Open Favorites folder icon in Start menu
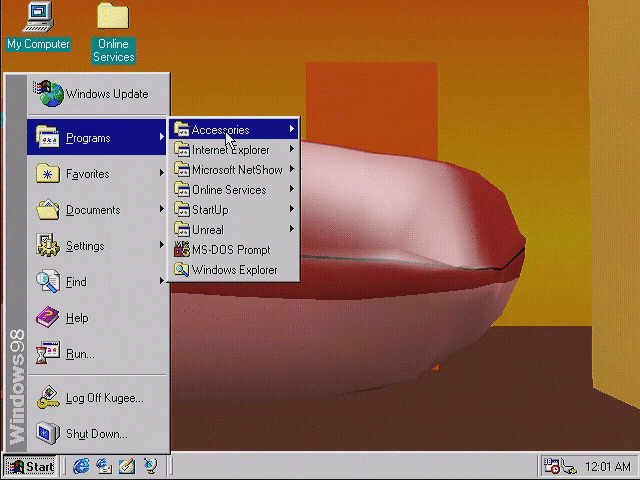The width and height of the screenshot is (640, 480). click(47, 174)
